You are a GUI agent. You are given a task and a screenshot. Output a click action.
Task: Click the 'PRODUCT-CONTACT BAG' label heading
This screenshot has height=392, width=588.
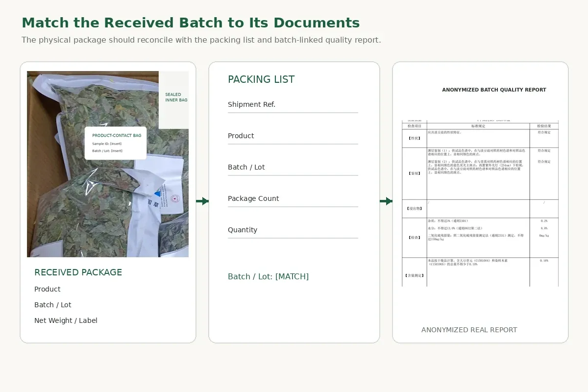117,135
